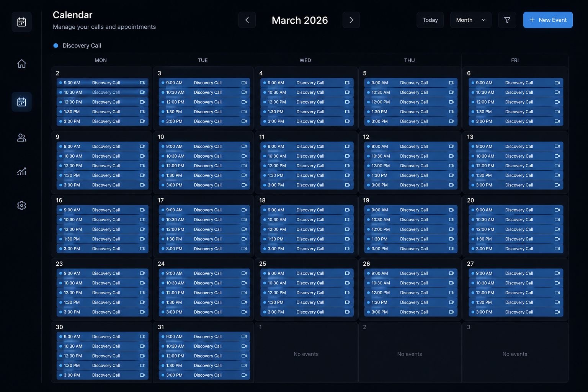Open Settings gear in the sidebar
Screen dimensions: 588x392
21,206
